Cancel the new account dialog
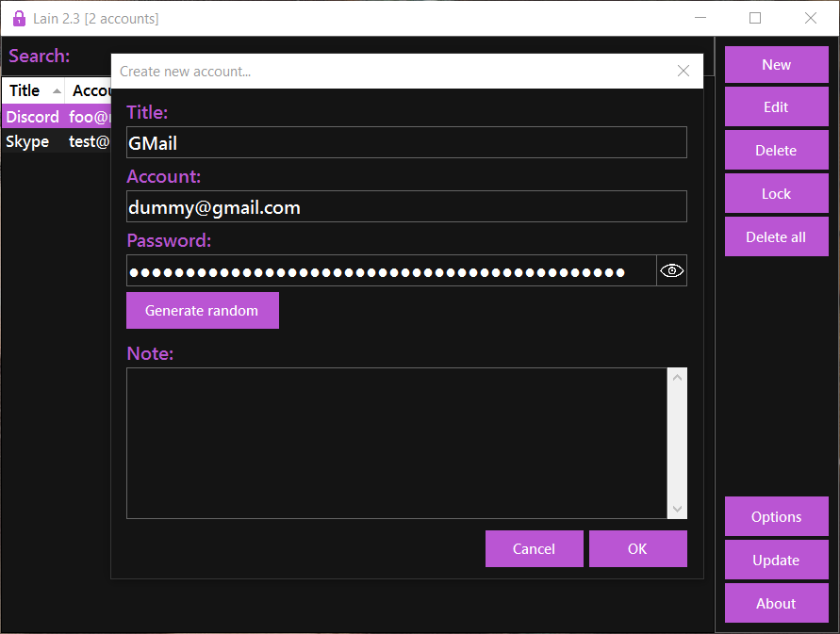 pyautogui.click(x=535, y=549)
